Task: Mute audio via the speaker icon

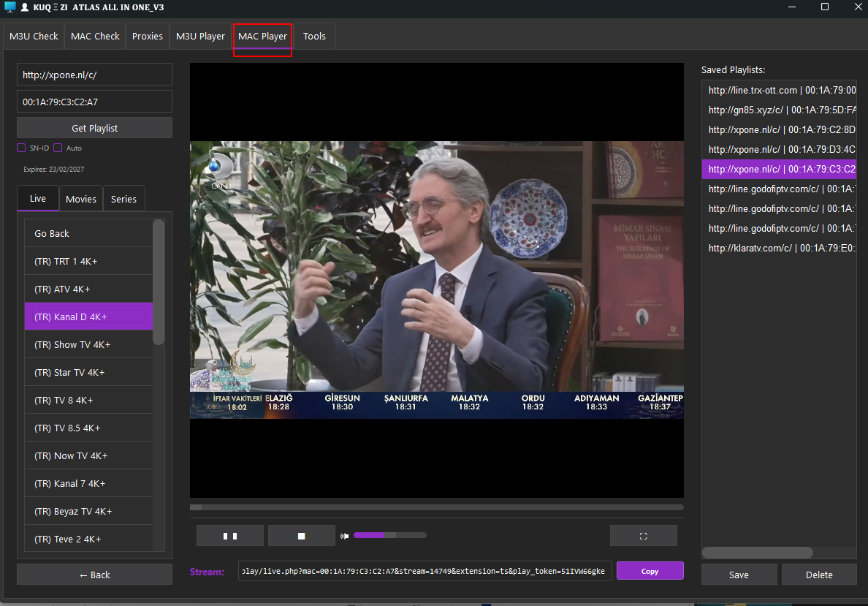Action: (x=344, y=536)
